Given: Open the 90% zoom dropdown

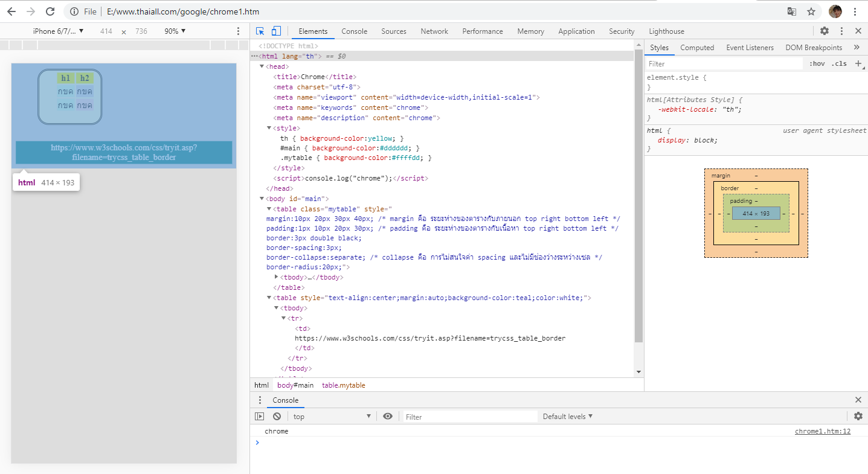Looking at the screenshot, I should (x=175, y=31).
